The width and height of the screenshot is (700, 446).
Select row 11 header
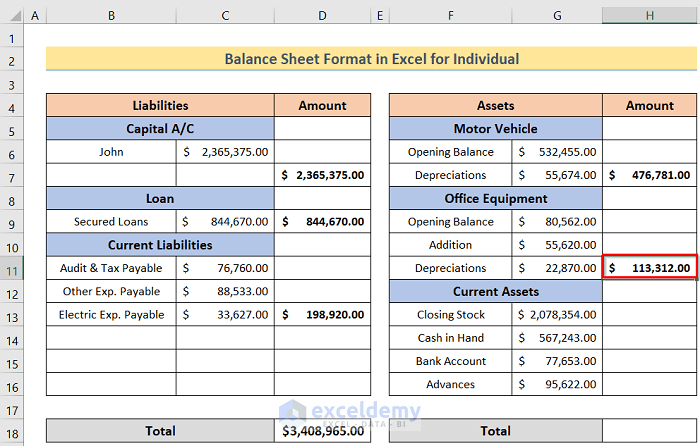(x=11, y=268)
